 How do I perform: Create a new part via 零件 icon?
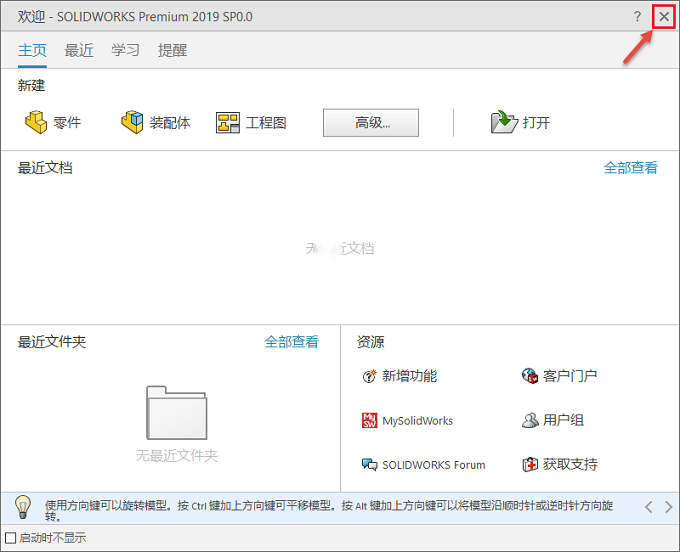click(x=36, y=122)
